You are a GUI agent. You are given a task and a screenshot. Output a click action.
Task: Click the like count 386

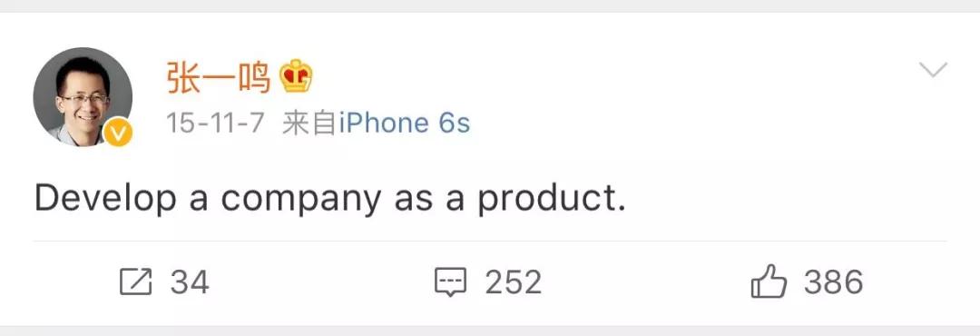834,282
